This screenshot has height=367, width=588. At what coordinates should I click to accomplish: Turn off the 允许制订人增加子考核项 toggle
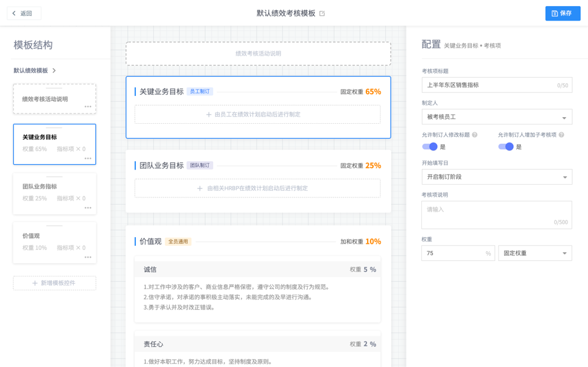(x=506, y=146)
